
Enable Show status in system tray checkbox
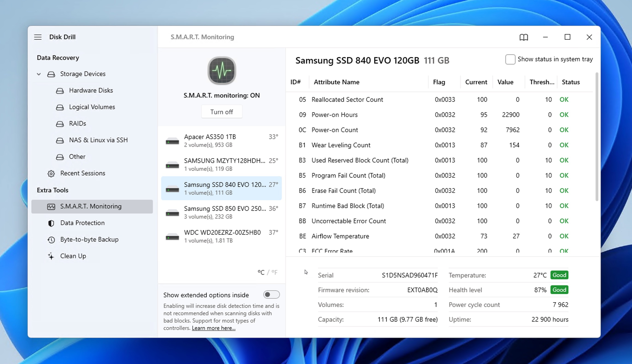[x=510, y=60]
